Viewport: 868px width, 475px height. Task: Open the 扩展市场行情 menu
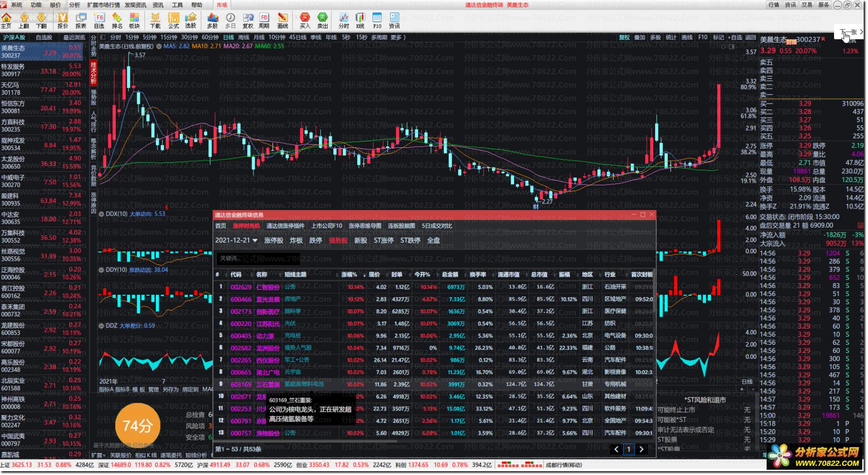(x=103, y=5)
